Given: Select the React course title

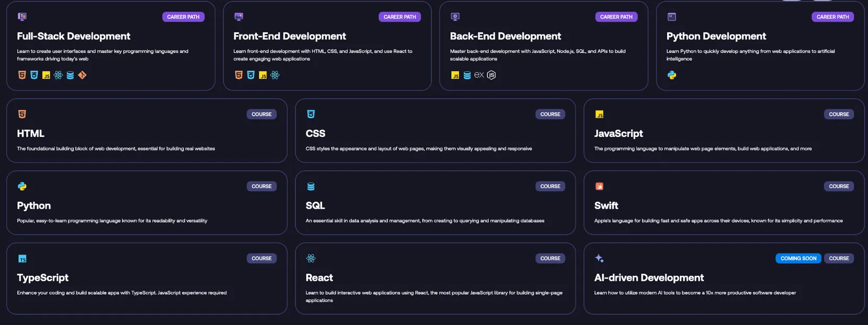Looking at the screenshot, I should (319, 277).
